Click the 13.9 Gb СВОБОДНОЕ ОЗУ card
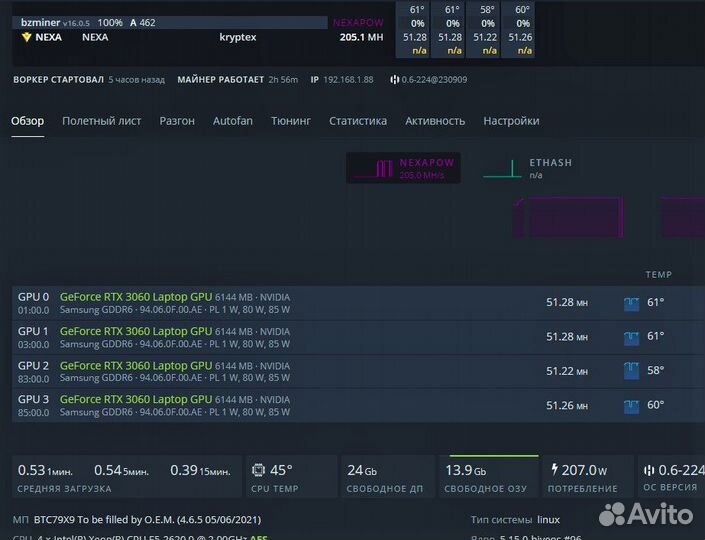Image resolution: width=705 pixels, height=540 pixels. pyautogui.click(x=489, y=477)
